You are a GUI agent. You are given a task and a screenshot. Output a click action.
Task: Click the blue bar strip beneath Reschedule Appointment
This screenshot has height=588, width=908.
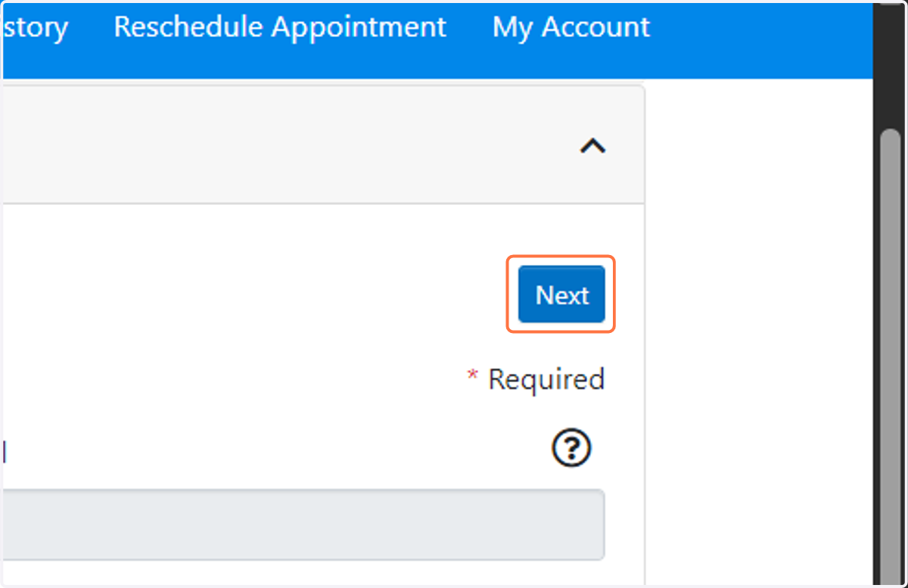[x=280, y=64]
